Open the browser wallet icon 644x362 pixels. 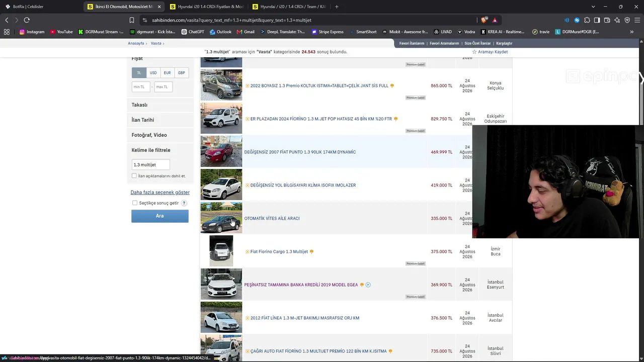(607, 20)
